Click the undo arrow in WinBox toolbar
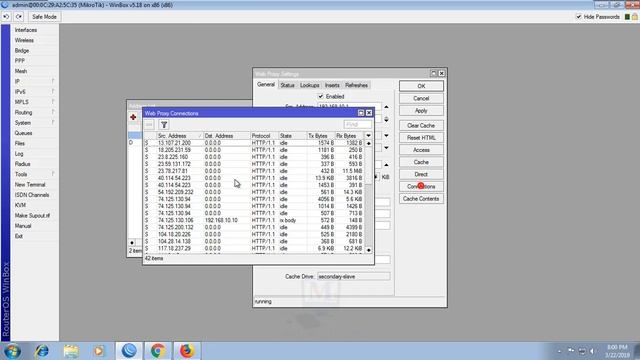640x360 pixels. 6,17
